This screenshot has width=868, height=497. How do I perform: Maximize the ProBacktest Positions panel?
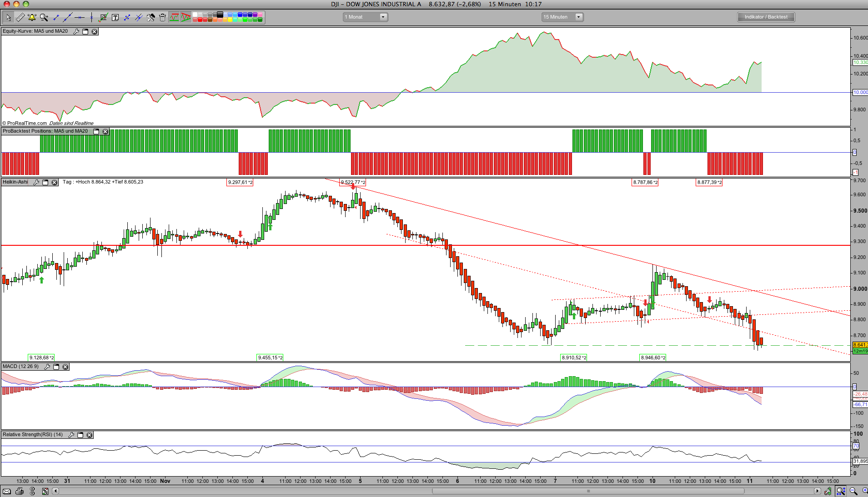(x=96, y=131)
